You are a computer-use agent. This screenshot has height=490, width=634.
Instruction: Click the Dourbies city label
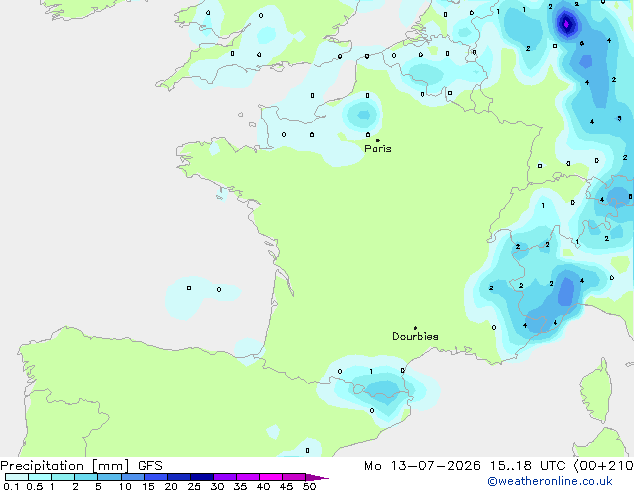(415, 336)
